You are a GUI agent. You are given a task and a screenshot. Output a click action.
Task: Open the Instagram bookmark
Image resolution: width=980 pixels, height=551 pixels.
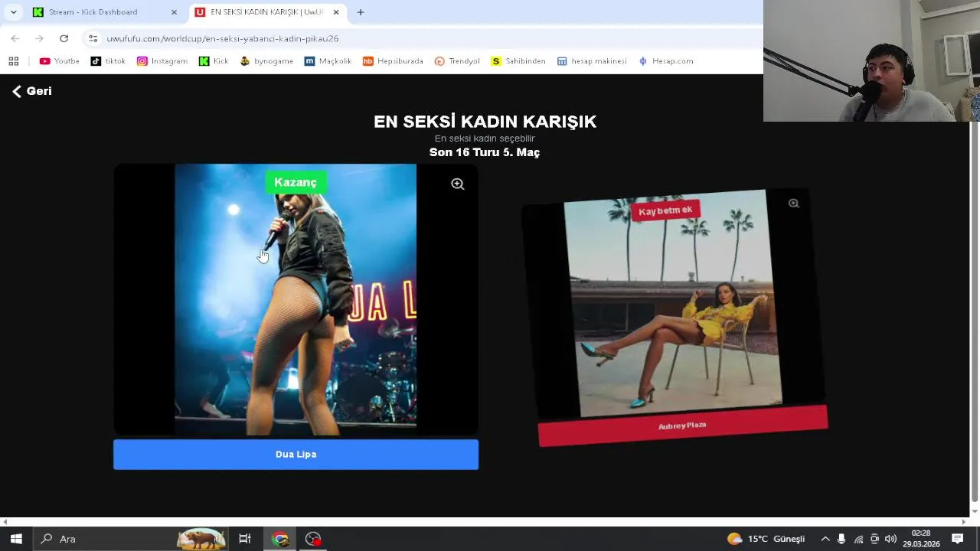pyautogui.click(x=162, y=61)
